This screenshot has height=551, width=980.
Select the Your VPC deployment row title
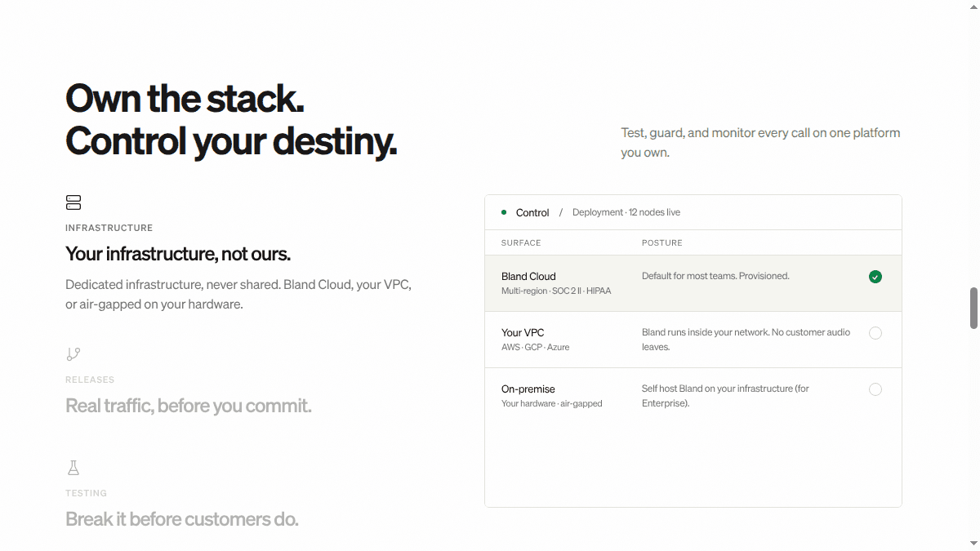pyautogui.click(x=523, y=332)
